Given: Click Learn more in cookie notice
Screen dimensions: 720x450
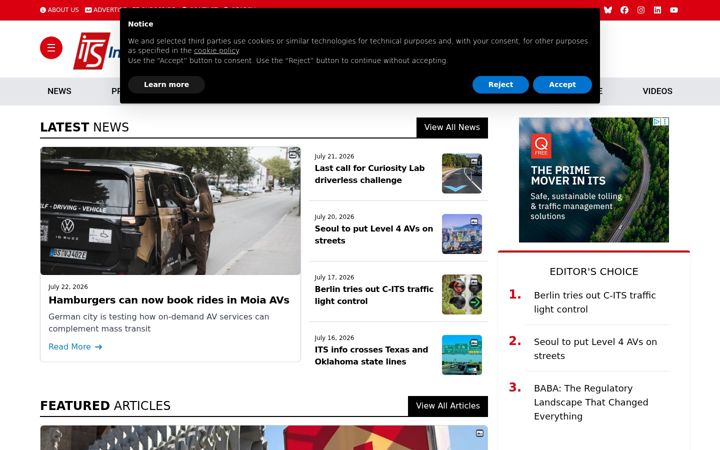Looking at the screenshot, I should 166,84.
